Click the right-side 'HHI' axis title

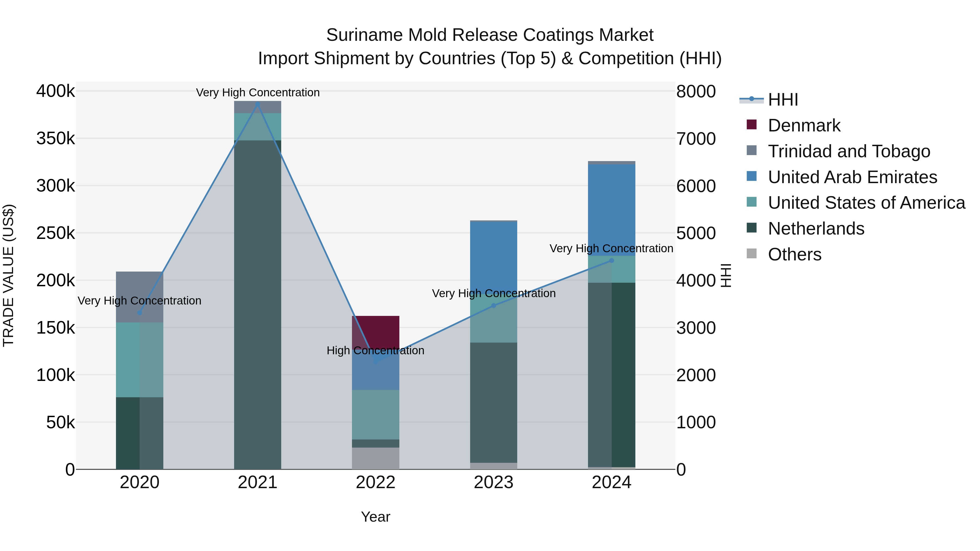[726, 275]
